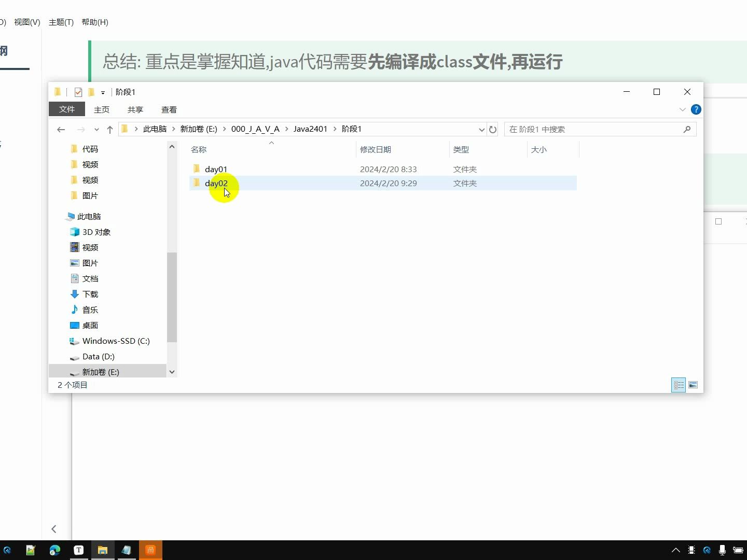Sort files by 修改日期 column

pos(376,149)
